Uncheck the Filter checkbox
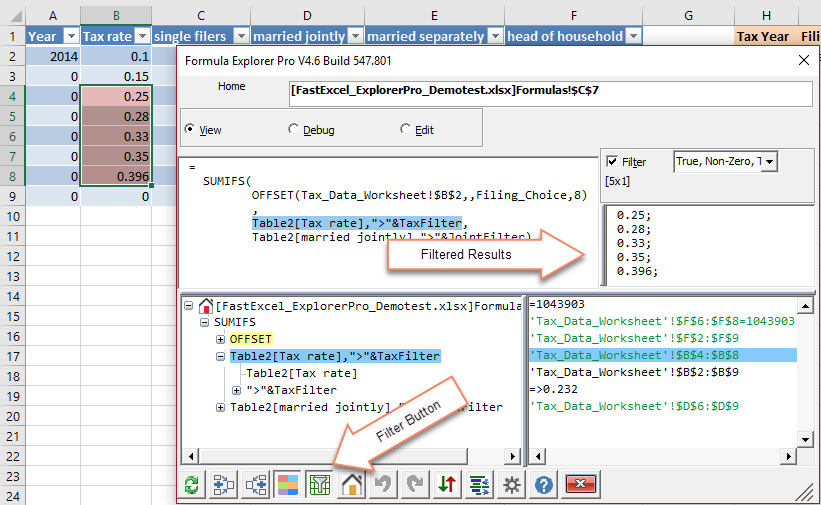 click(x=612, y=161)
